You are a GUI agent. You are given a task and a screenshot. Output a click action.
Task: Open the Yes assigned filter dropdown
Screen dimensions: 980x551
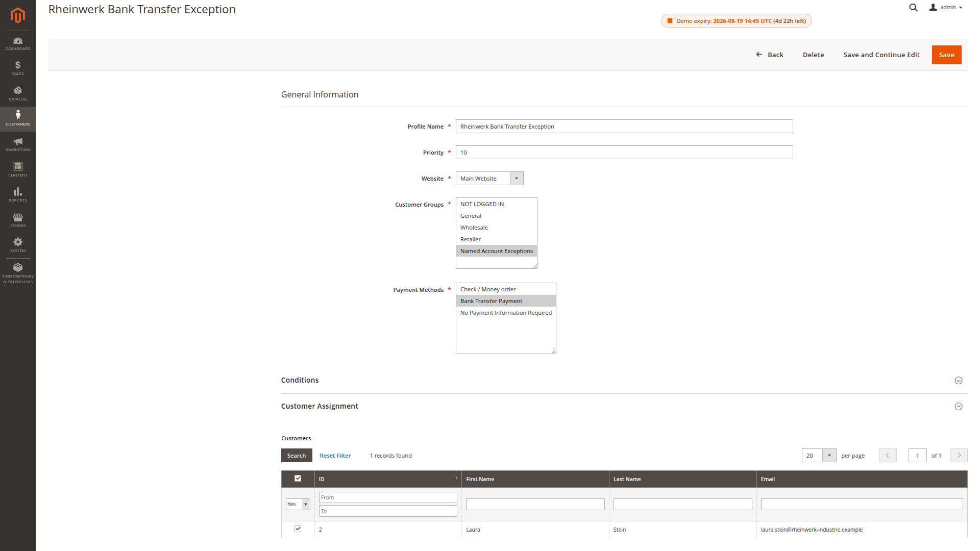pyautogui.click(x=298, y=504)
